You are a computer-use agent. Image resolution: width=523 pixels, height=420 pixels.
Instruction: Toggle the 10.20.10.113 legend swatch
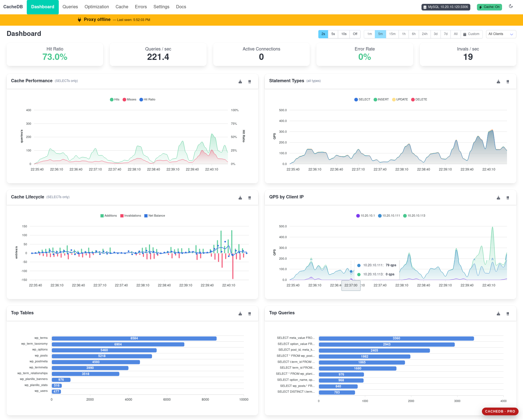(x=405, y=216)
